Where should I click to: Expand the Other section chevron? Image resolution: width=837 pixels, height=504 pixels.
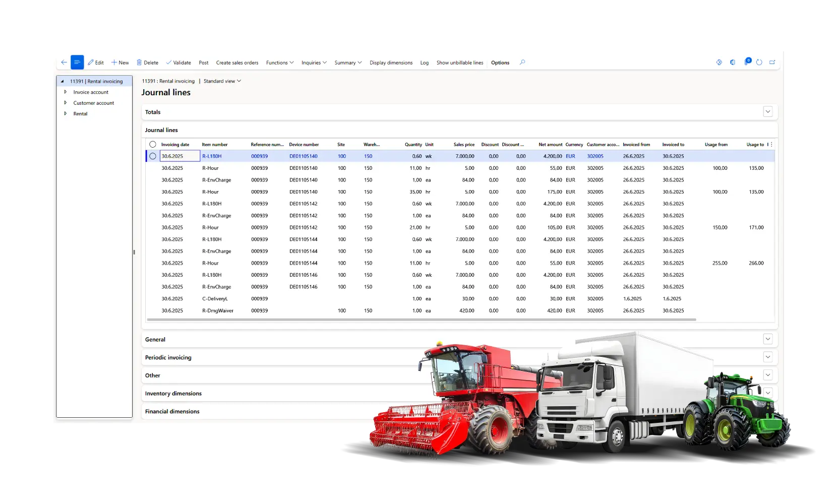[x=768, y=375]
